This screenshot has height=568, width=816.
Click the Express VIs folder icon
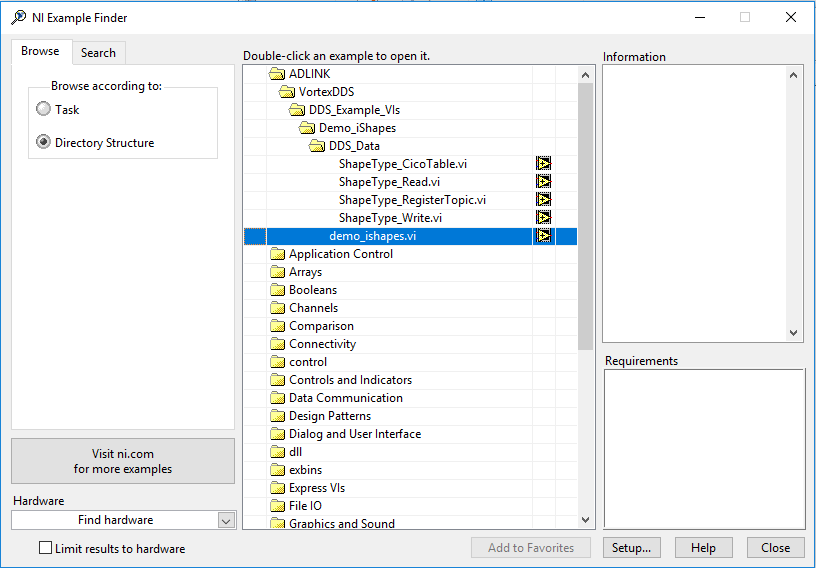coord(278,488)
